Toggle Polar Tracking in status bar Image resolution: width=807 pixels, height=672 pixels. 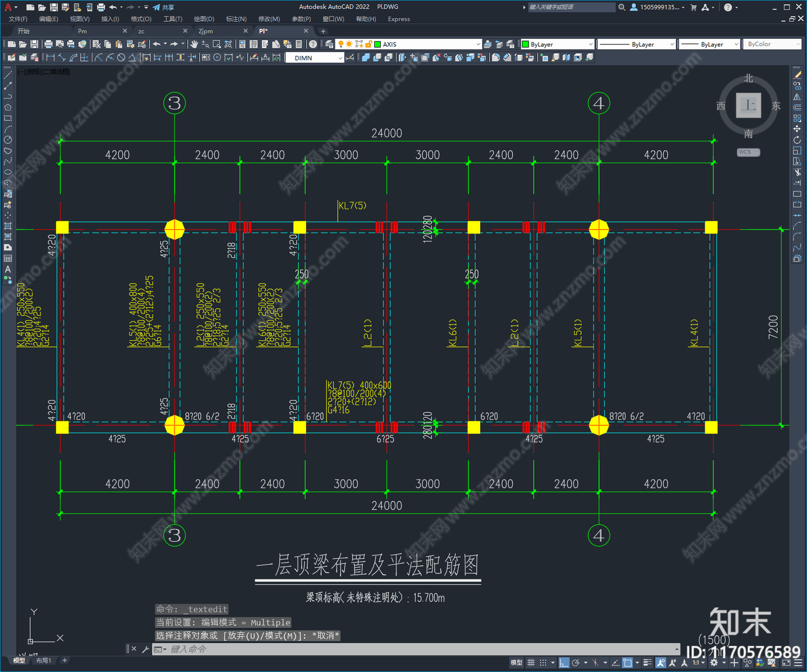pos(575,663)
